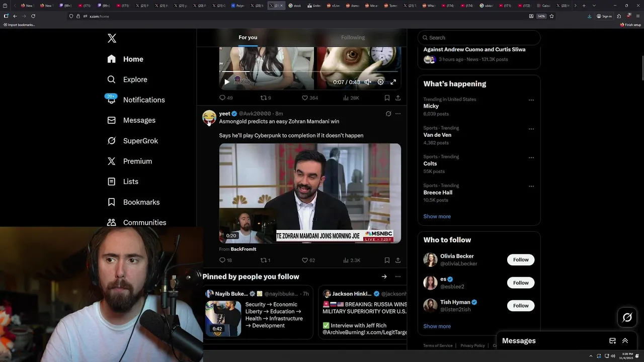
Task: Click the browser back button
Action: pos(15,16)
